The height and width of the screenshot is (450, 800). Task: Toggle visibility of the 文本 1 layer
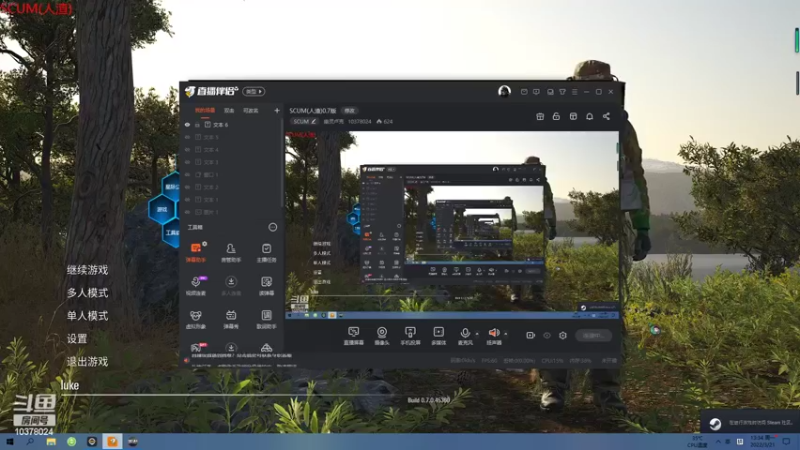tap(187, 199)
